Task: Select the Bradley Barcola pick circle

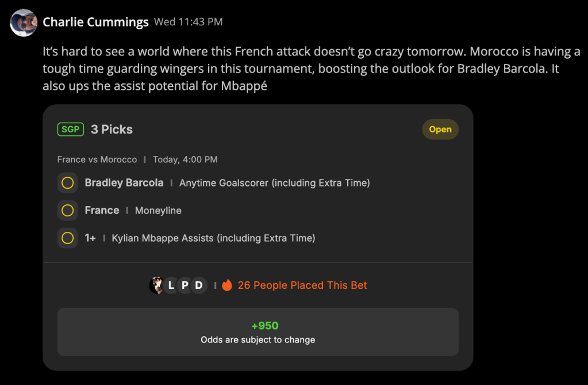Action: click(x=67, y=183)
